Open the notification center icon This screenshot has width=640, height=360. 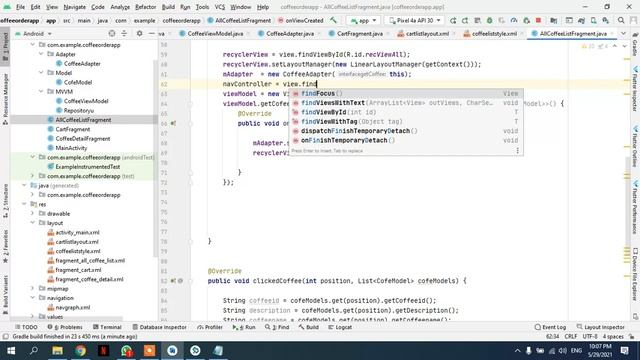[x=624, y=351]
